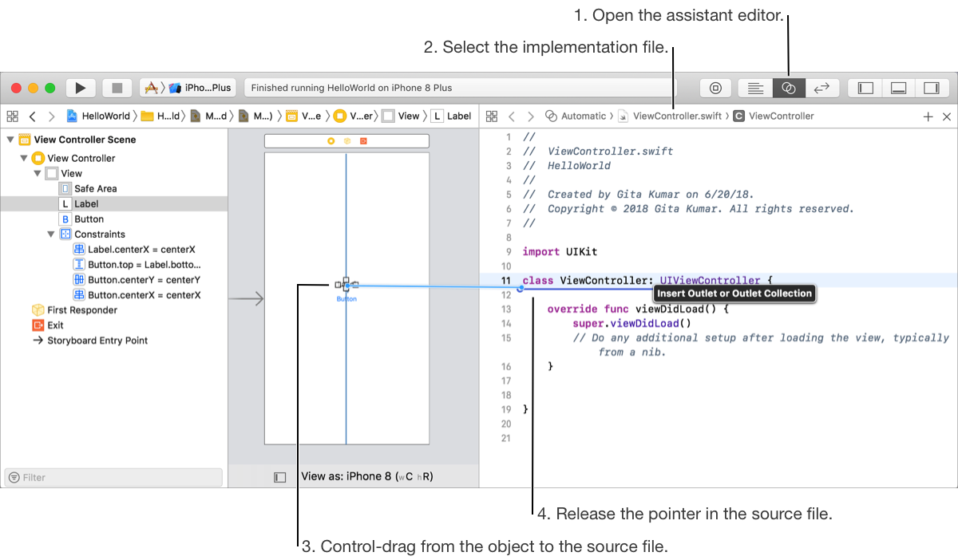The height and width of the screenshot is (560, 958).
Task: Click line 11 class ViewController declaration
Action: pyautogui.click(x=647, y=281)
